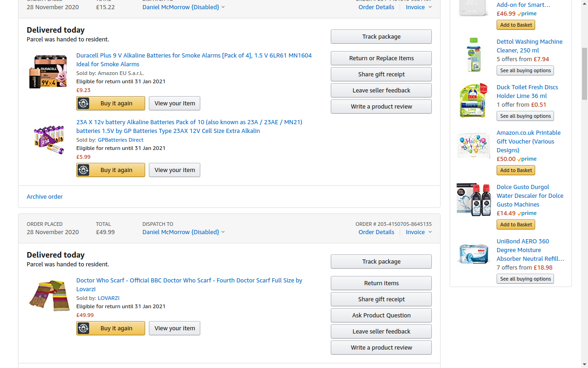Click the page vertical scrollbar thumb
Screen dimensions: 588x368
point(584,74)
